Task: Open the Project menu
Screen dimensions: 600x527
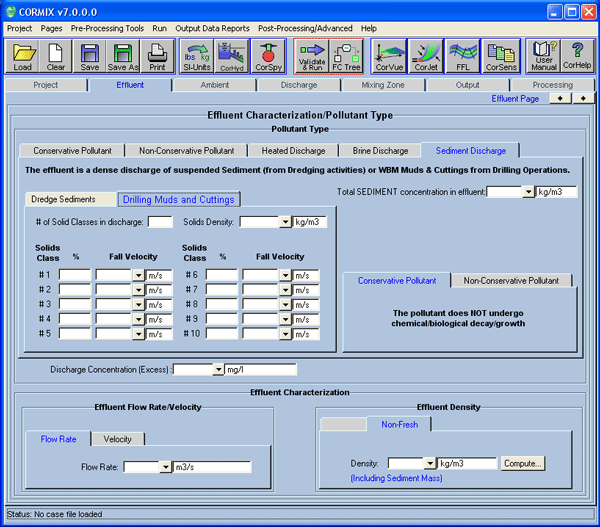Action: (x=20, y=28)
